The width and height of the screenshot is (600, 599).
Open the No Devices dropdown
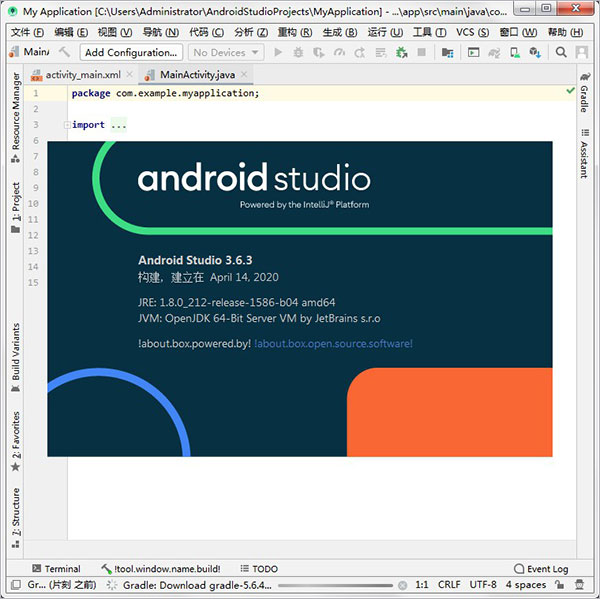click(x=224, y=52)
